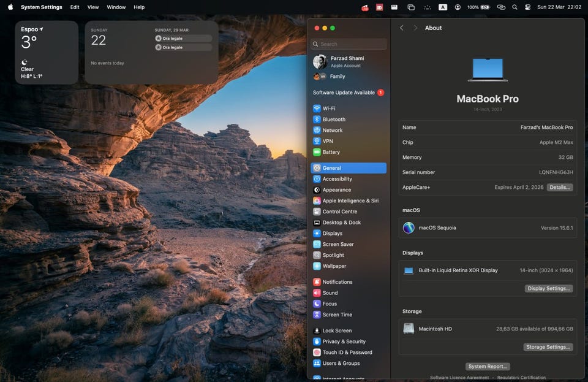Go back using the left chevron

[402, 28]
